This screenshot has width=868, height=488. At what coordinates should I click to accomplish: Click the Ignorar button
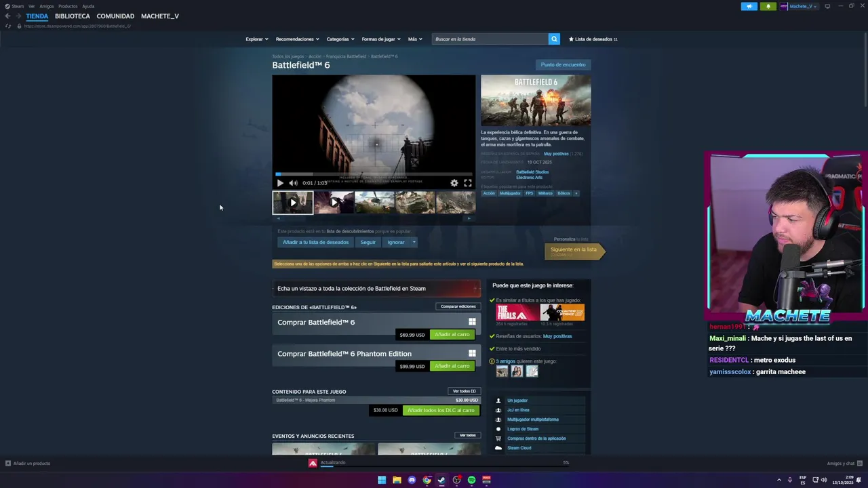click(396, 242)
